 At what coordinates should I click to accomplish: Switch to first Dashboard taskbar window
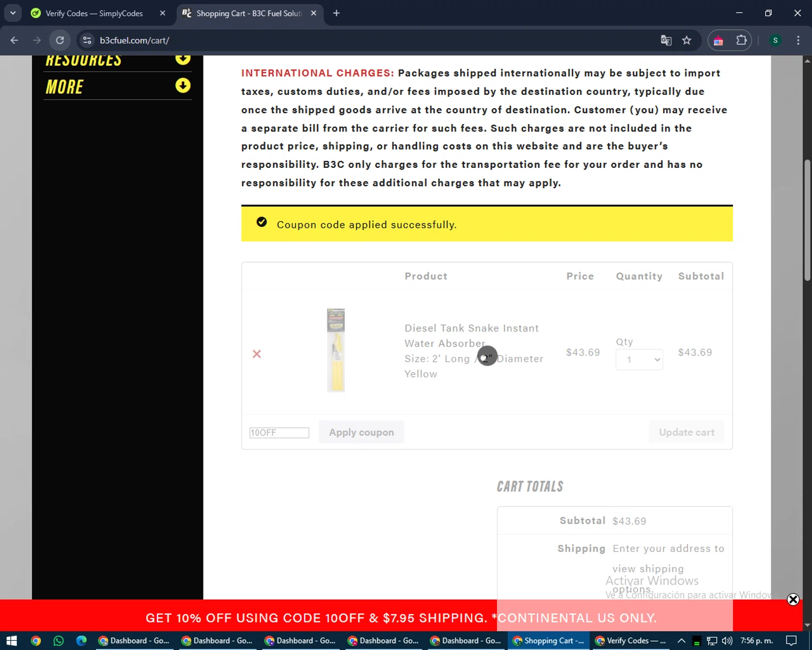pos(134,641)
